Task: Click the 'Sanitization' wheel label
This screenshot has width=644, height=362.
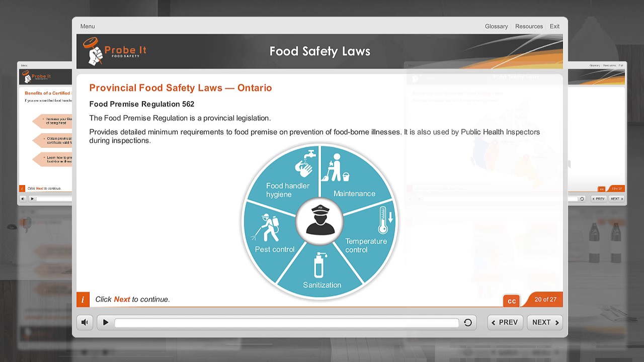Action: point(322,285)
